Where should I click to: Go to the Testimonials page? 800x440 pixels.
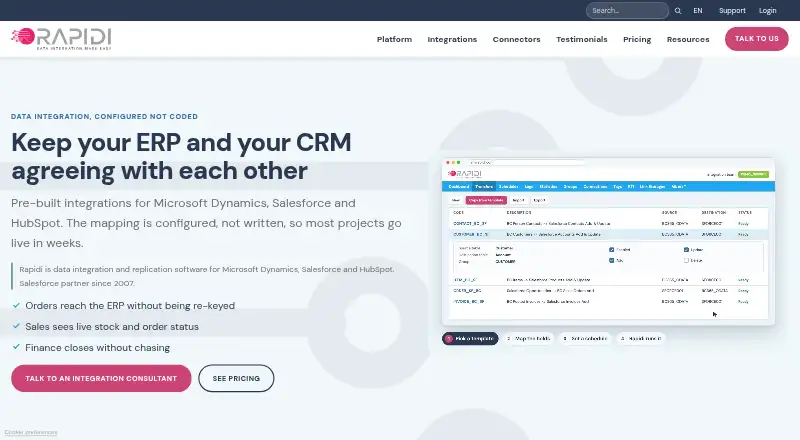click(x=582, y=39)
